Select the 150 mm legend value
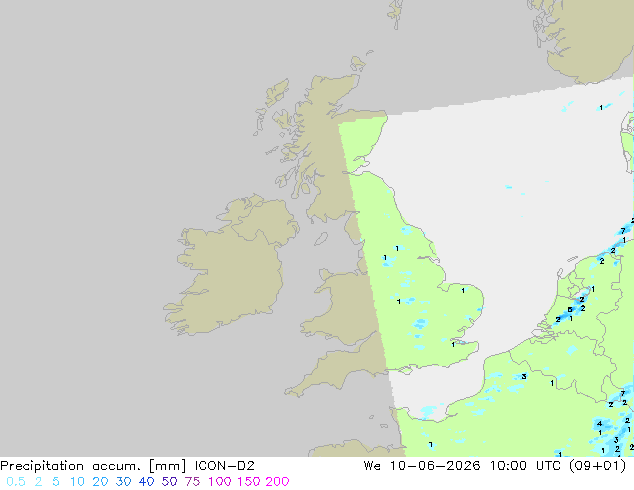 pos(248,482)
